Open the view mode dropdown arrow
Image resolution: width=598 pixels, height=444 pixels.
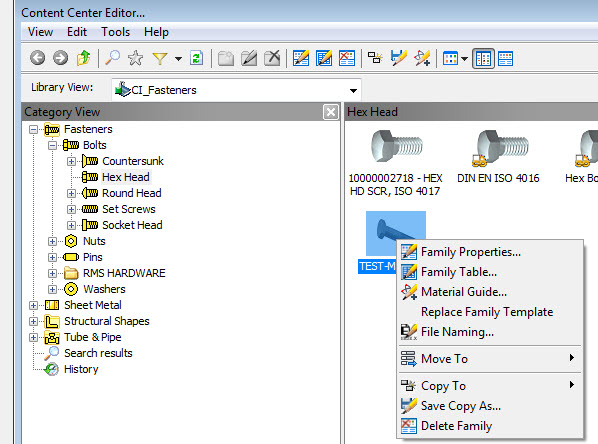click(x=464, y=59)
